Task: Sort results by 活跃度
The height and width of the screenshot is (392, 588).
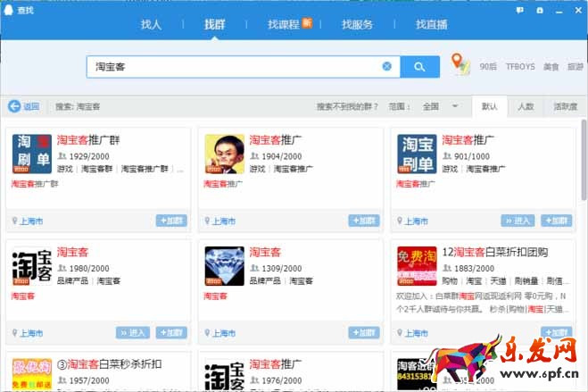Action: (565, 106)
